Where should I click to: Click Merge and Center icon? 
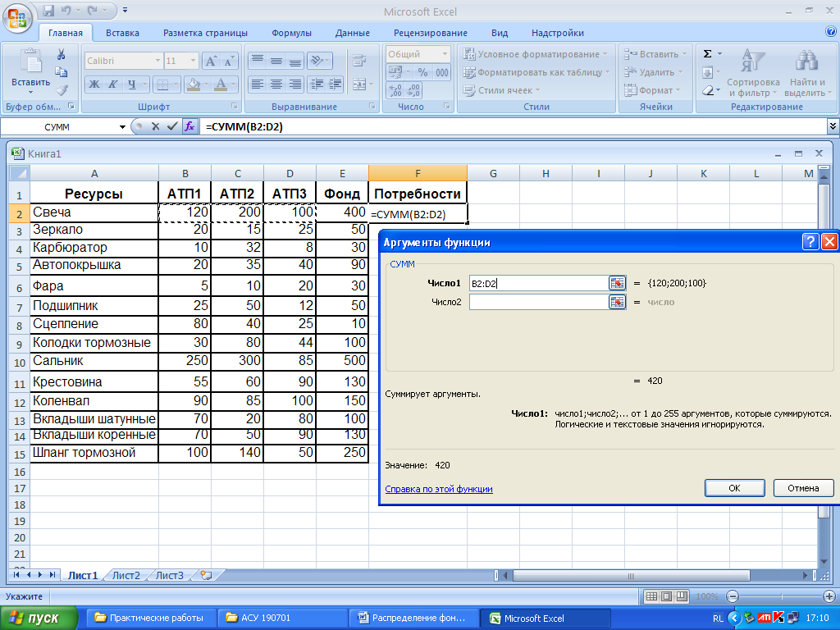point(359,84)
